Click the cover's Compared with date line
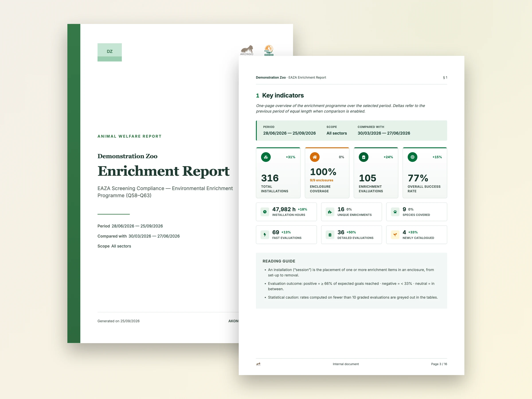 (139, 236)
